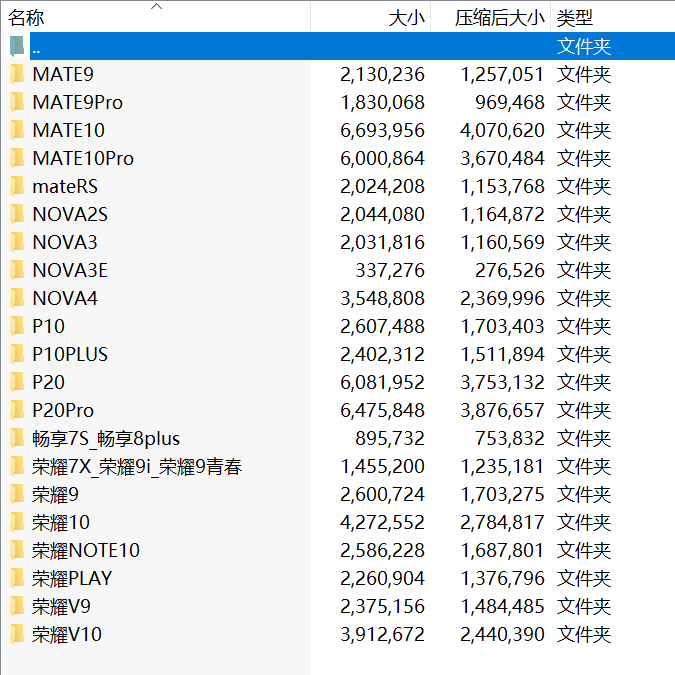675x675 pixels.
Task: Select the mateRS folder name
Action: (x=65, y=186)
